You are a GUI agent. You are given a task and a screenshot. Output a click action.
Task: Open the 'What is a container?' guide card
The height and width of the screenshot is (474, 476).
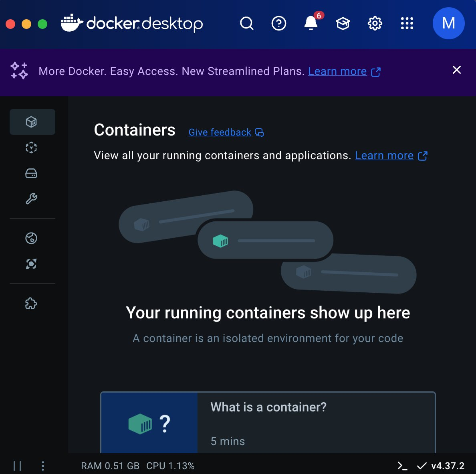tap(268, 423)
